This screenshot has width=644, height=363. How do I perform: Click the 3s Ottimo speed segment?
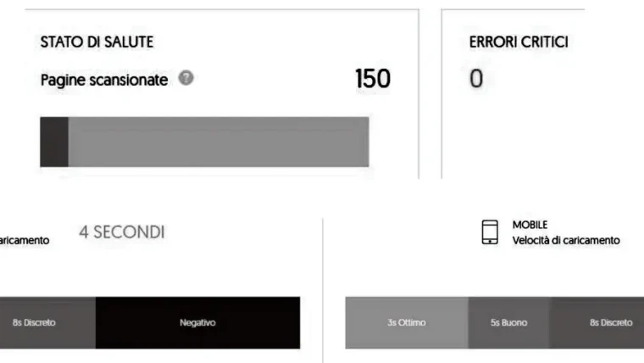pyautogui.click(x=407, y=322)
